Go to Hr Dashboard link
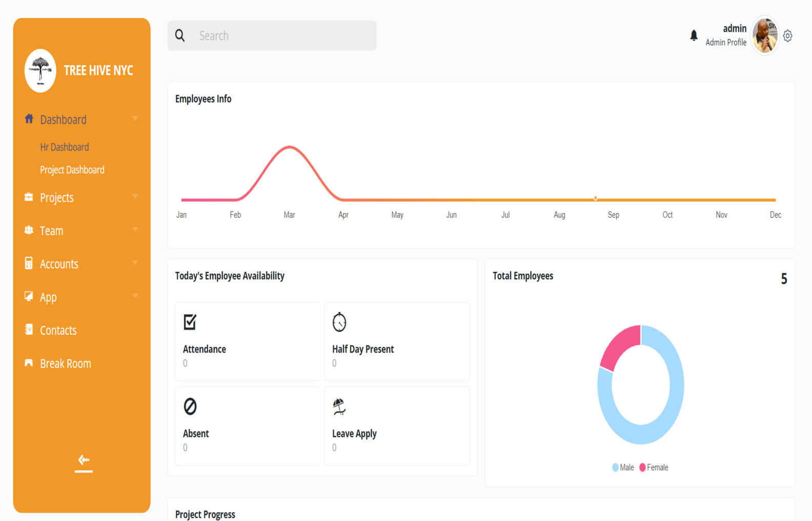Viewport: 812px width, 521px height. pos(65,147)
